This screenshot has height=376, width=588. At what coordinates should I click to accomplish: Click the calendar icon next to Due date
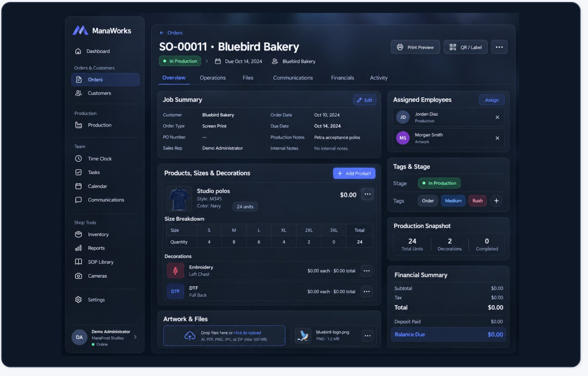click(x=218, y=61)
